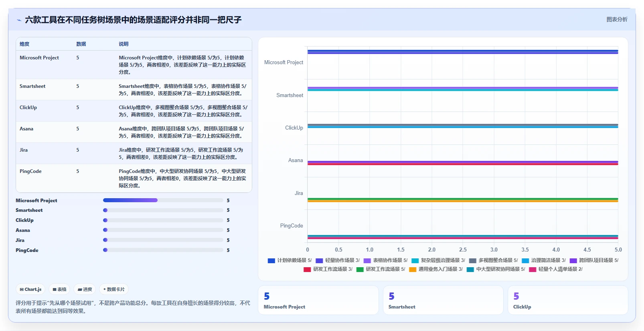Click the Asana progress bar
Image resolution: width=644 pixels, height=331 pixels.
163,230
